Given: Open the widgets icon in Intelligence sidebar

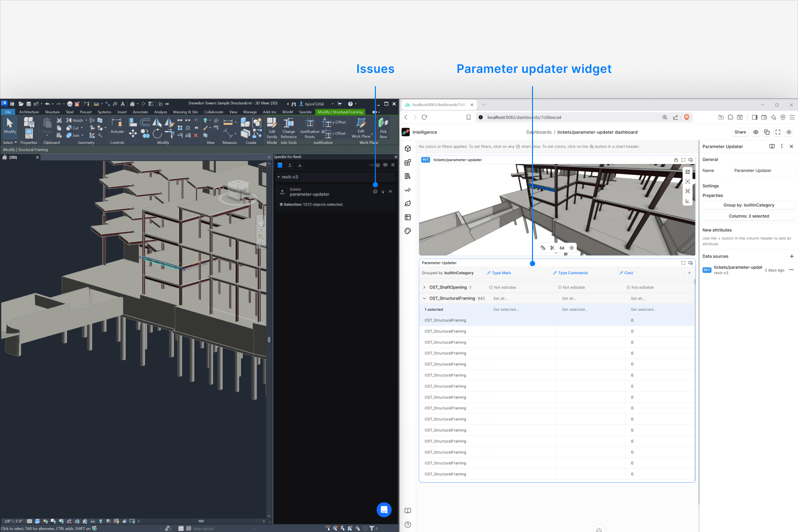Looking at the screenshot, I should click(408, 163).
